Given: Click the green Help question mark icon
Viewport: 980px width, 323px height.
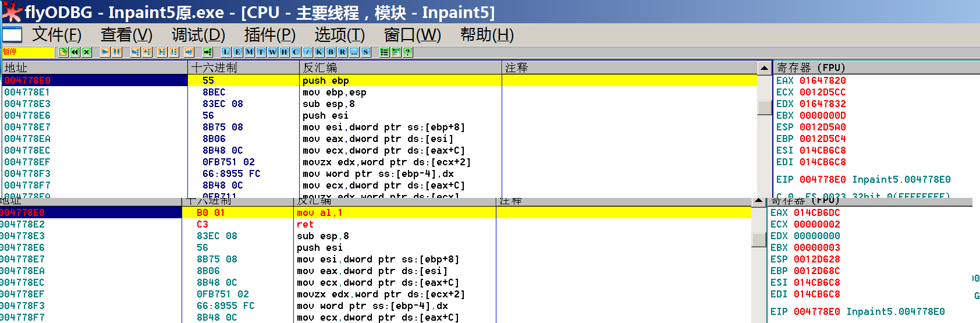Looking at the screenshot, I should (x=407, y=52).
